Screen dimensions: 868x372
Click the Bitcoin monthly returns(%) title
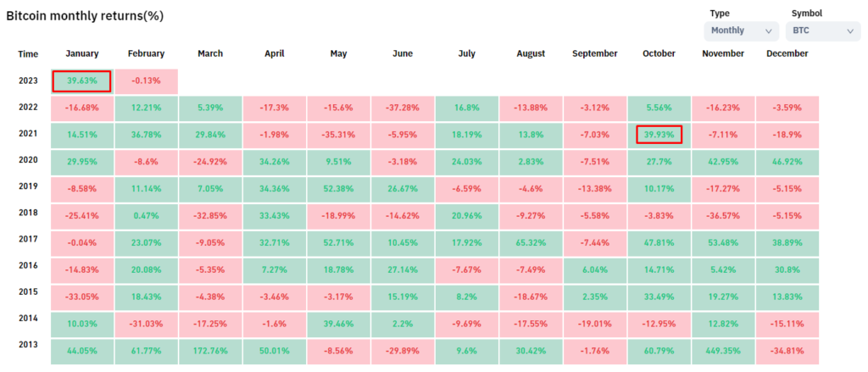pos(86,16)
